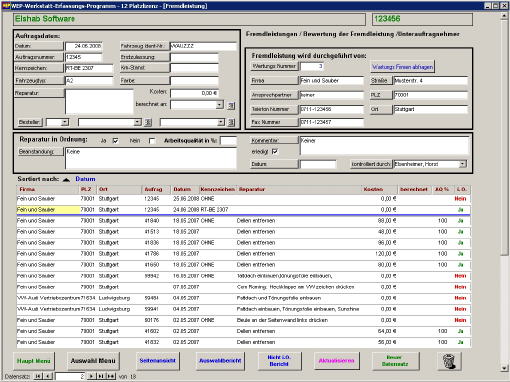This screenshot has width=510, height=382.
Task: Click the 'Datum' label button in Auftragsdaten
Action: [x=38, y=46]
